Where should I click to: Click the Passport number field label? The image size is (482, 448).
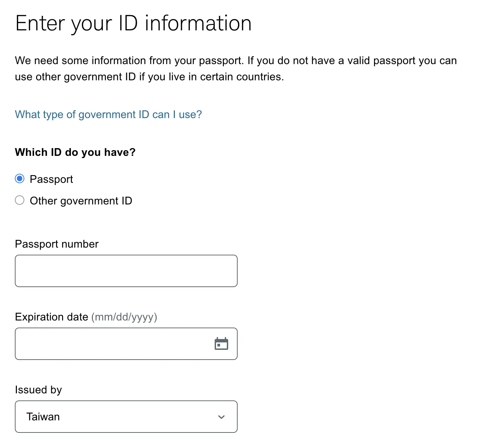pos(57,244)
